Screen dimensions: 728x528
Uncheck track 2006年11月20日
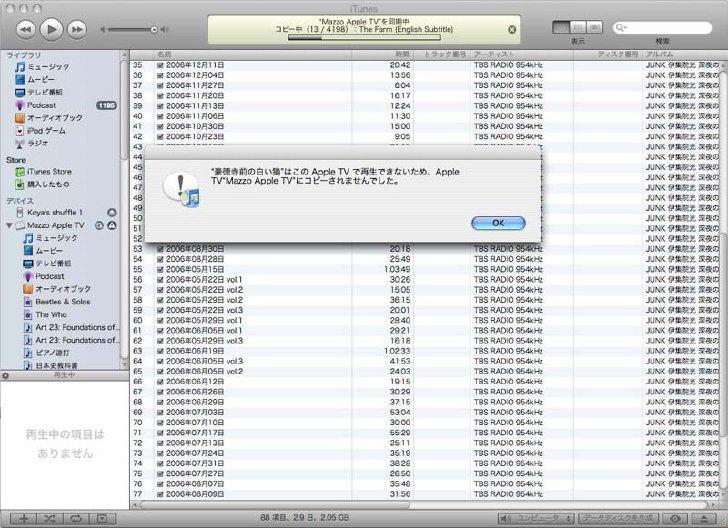click(x=160, y=96)
